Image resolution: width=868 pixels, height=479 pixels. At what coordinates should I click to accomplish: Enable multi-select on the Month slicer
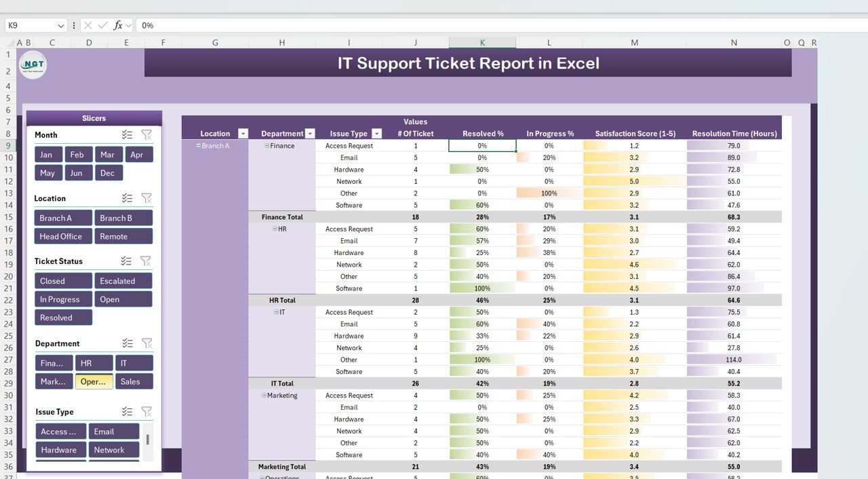coord(127,135)
